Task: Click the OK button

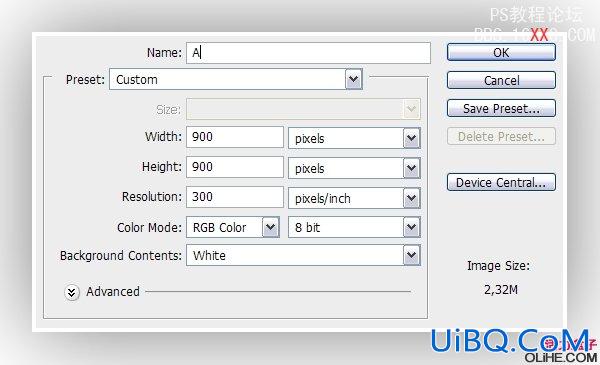Action: (x=501, y=52)
